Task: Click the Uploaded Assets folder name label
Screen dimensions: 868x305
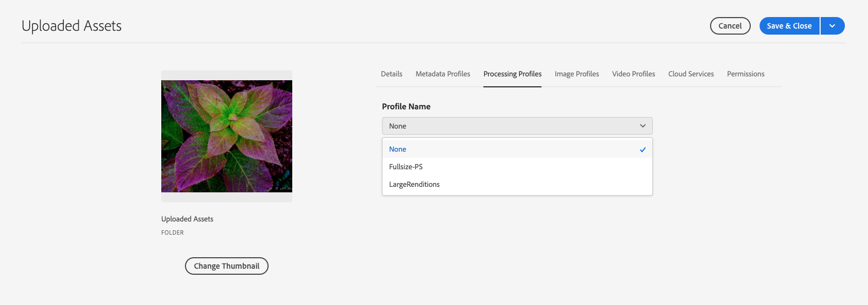Action: click(x=187, y=219)
